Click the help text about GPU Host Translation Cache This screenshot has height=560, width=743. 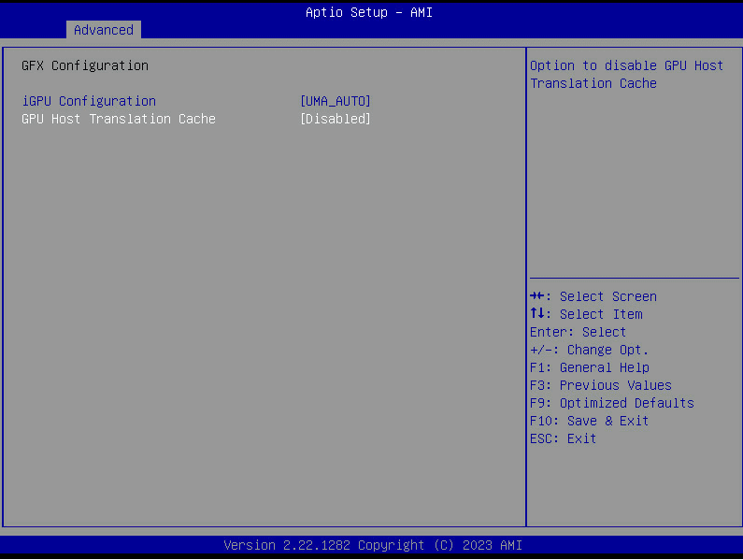[626, 75]
